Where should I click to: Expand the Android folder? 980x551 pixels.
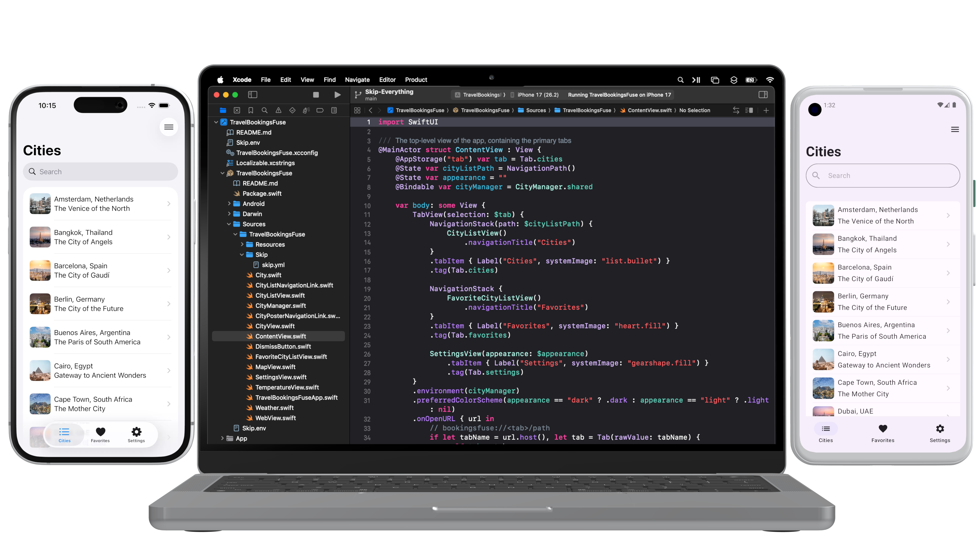[x=229, y=204]
